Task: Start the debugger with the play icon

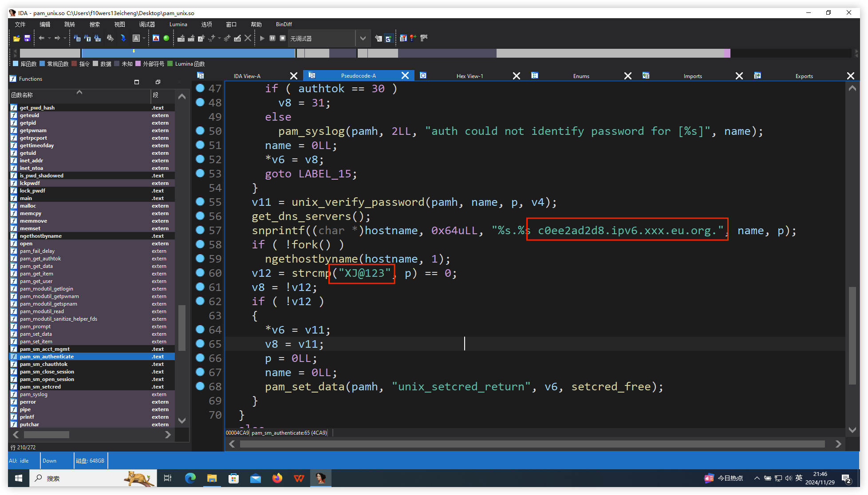Action: 262,38
